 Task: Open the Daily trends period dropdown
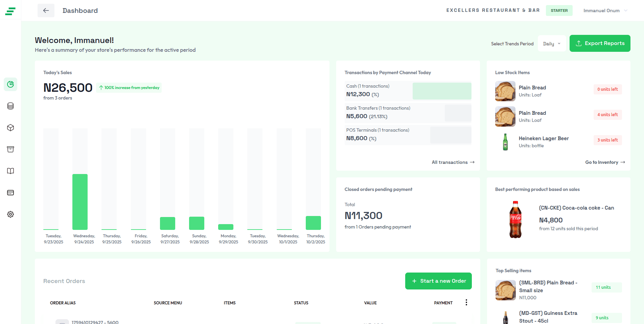coord(552,44)
